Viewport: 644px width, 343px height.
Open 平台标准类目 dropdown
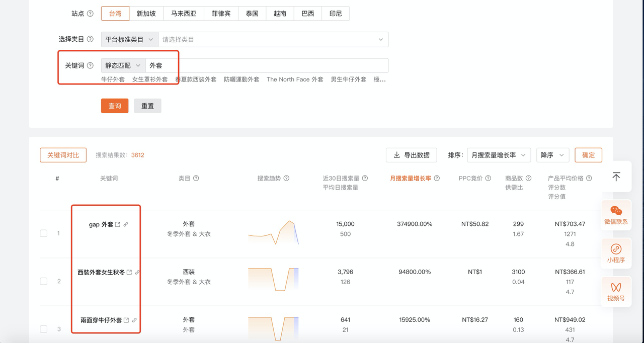(130, 39)
